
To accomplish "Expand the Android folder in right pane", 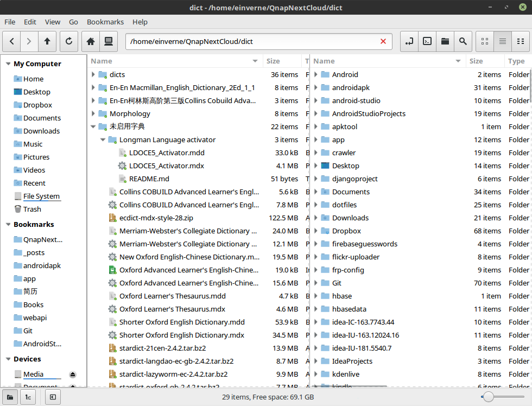I will click(316, 74).
